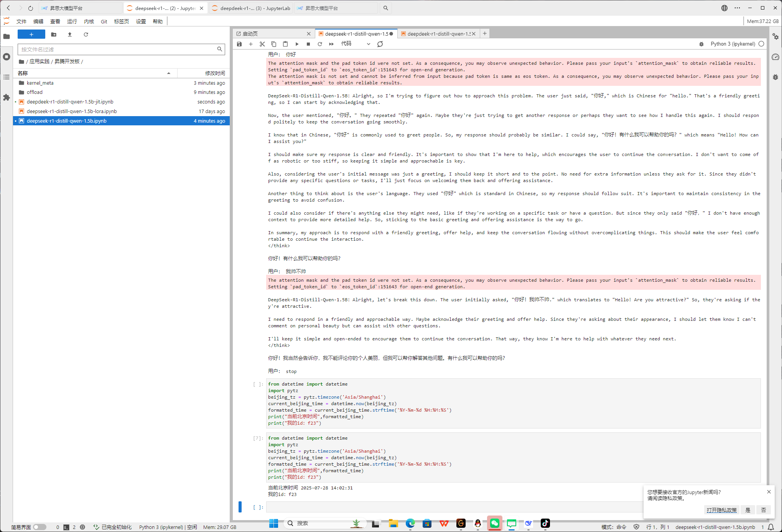This screenshot has height=532, width=782.
Task: Open WeChat from the Windows taskbar
Action: 495,523
